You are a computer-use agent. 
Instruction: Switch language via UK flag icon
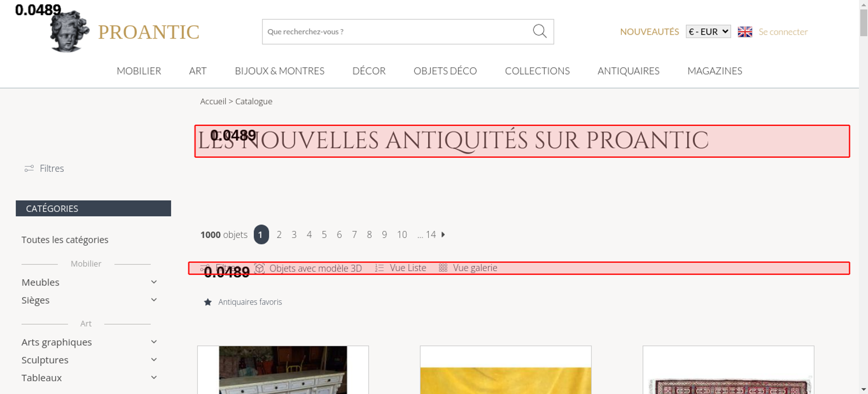(x=745, y=32)
